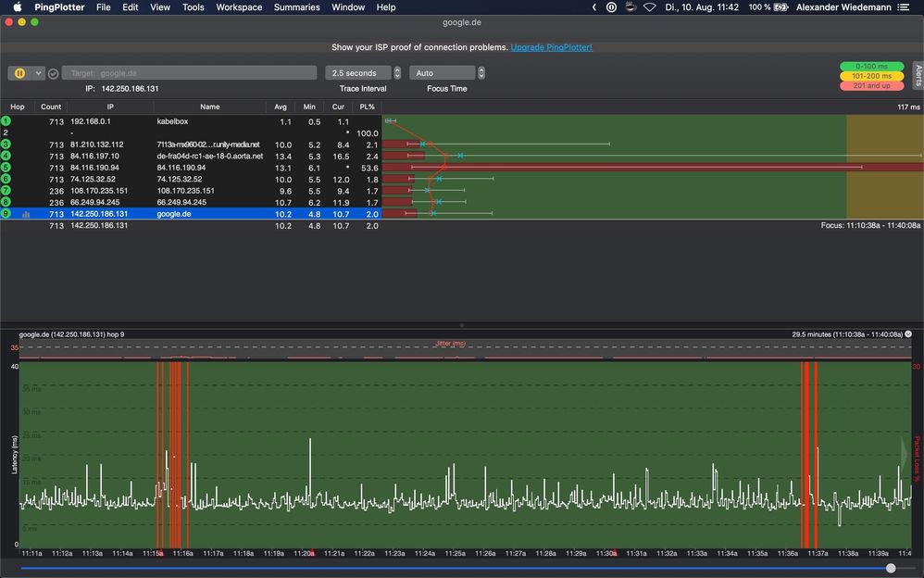The height and width of the screenshot is (578, 924).
Task: Open the Window menu
Action: point(348,7)
